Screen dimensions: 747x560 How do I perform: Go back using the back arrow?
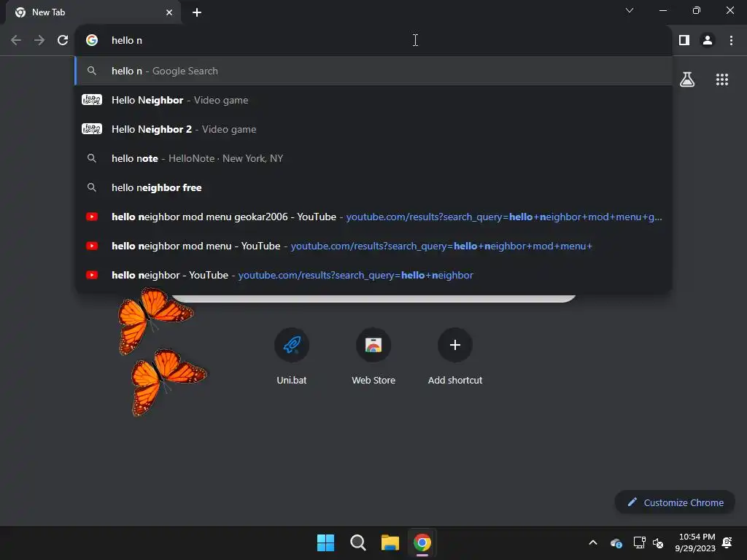[x=16, y=41]
